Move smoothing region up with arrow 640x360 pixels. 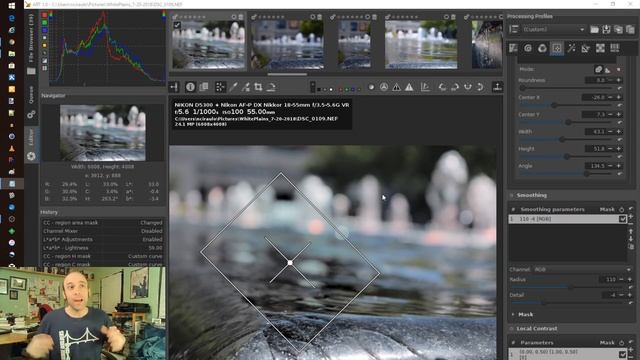point(631,231)
